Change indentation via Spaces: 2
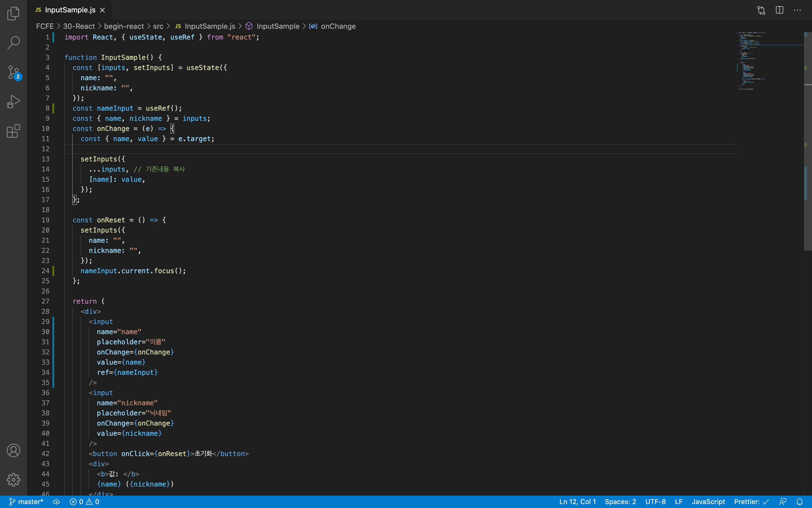The height and width of the screenshot is (508, 812). click(x=620, y=502)
